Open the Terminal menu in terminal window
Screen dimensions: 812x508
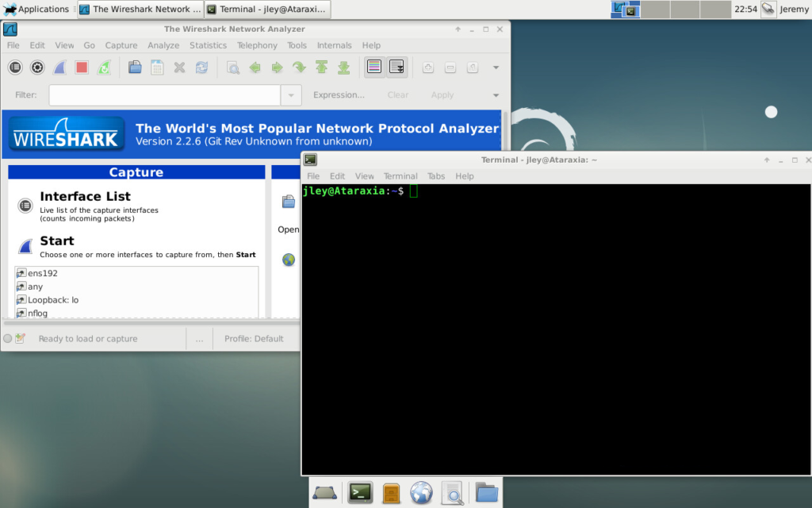[x=400, y=176]
